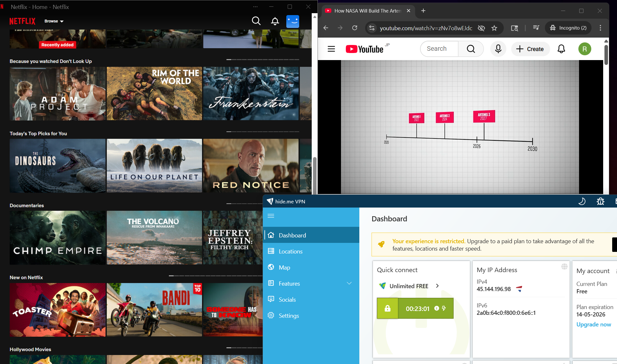This screenshot has height=364, width=617.
Task: Open Bandi title card
Action: (154, 310)
